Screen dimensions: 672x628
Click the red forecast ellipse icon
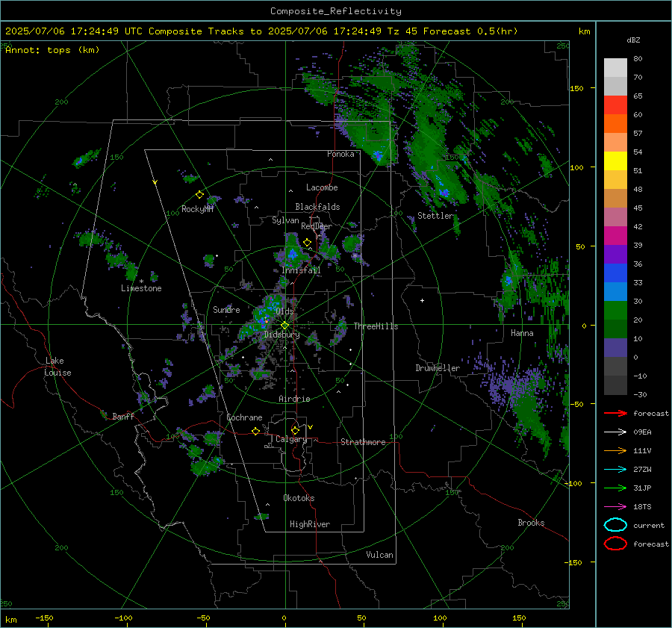pyautogui.click(x=615, y=544)
